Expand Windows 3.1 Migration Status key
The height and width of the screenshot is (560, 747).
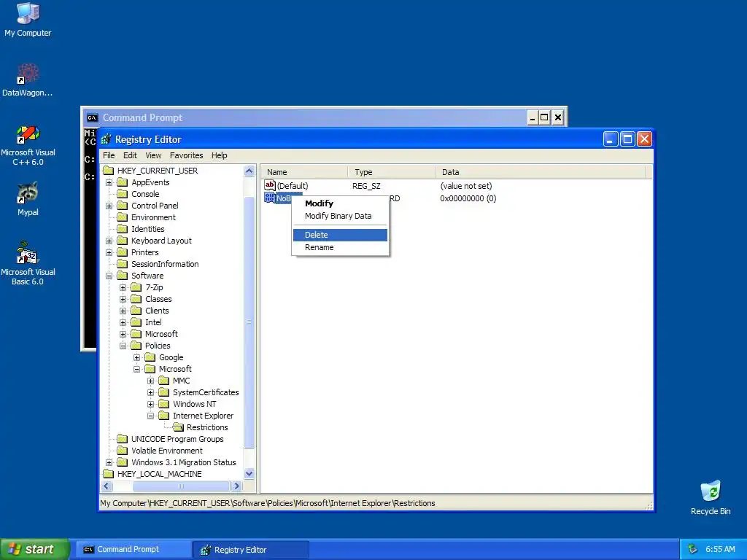click(109, 462)
